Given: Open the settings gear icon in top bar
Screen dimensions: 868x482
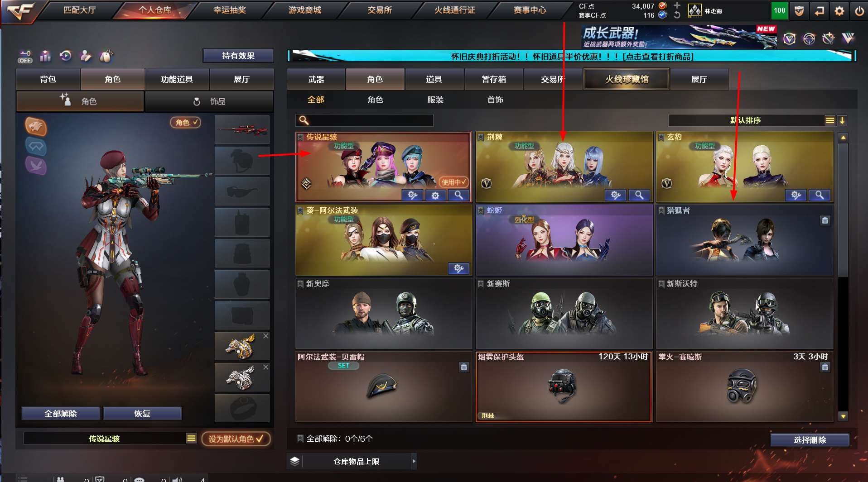Looking at the screenshot, I should click(839, 11).
